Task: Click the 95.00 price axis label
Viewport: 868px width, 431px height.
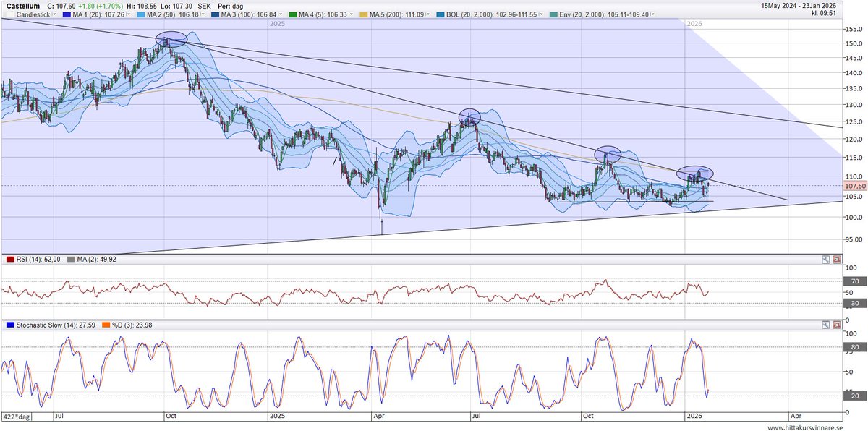Action: coord(854,239)
